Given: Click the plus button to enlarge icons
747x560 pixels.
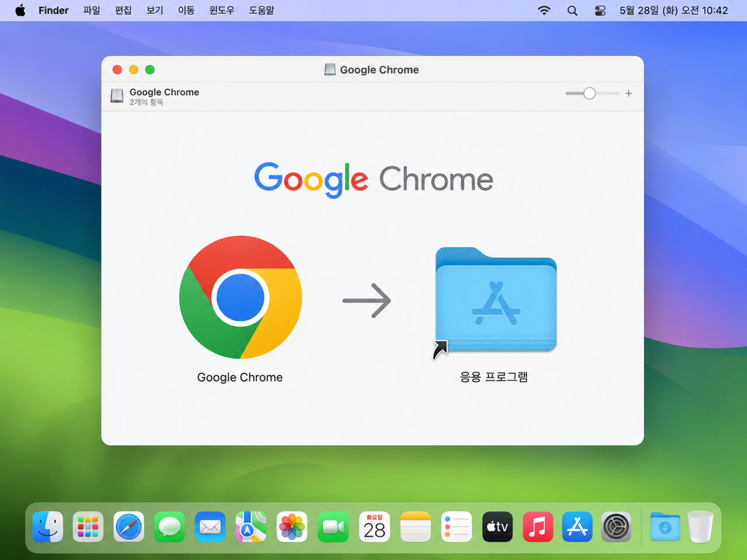Looking at the screenshot, I should tap(629, 93).
